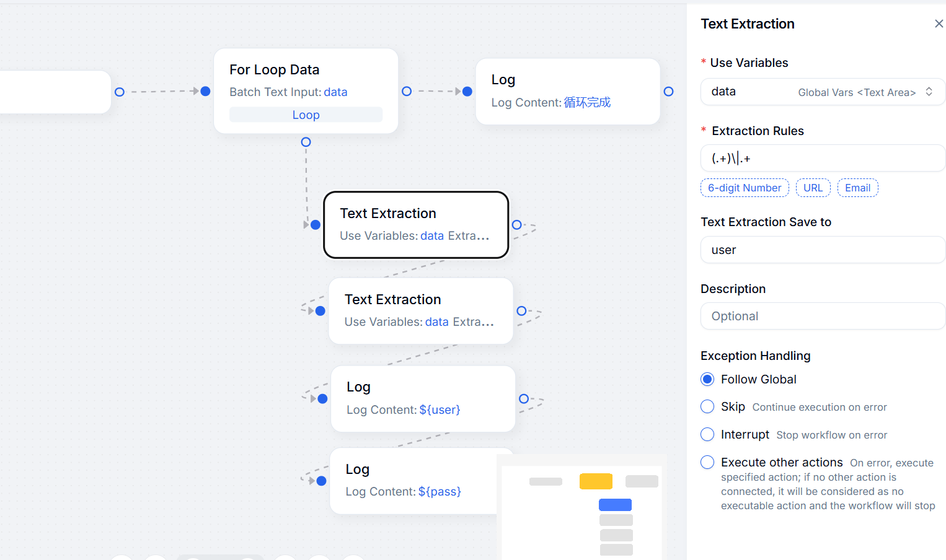Open the Use Variables dropdown
Image resolution: width=946 pixels, height=560 pixels.
click(x=822, y=92)
